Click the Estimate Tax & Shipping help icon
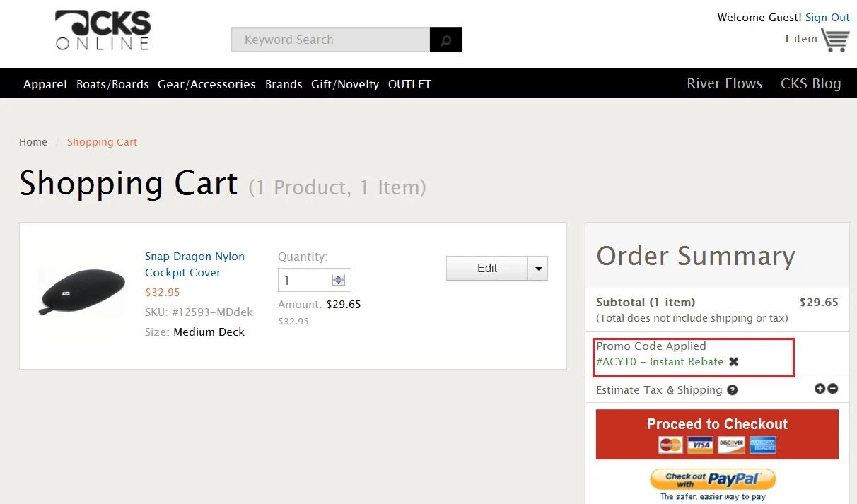 (x=733, y=390)
